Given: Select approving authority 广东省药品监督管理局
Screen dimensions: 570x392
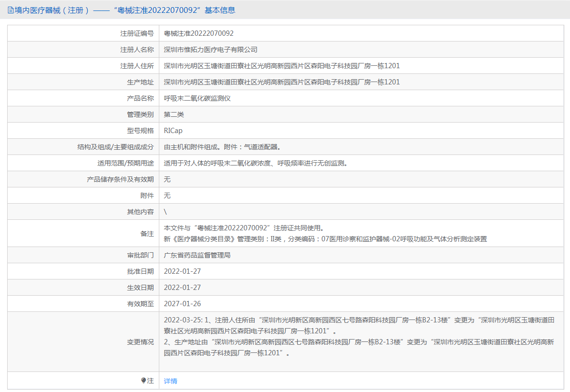Looking at the screenshot, I should pyautogui.click(x=197, y=256).
